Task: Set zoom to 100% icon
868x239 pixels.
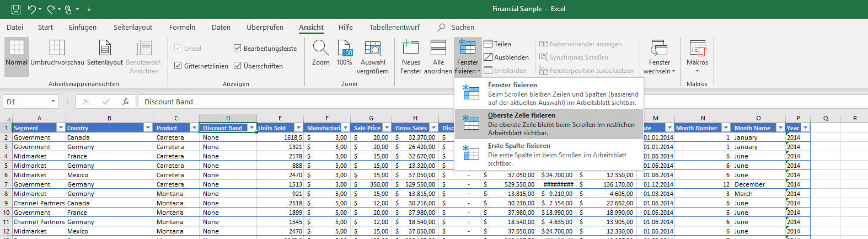Action: click(x=345, y=53)
